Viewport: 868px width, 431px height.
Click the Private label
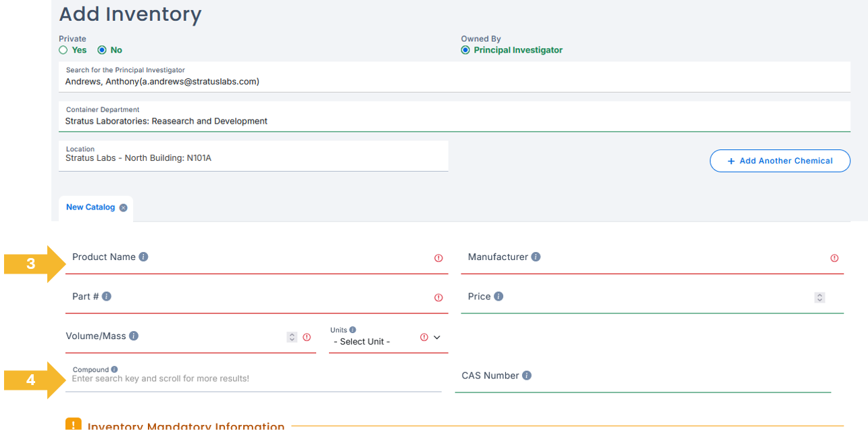coord(72,39)
